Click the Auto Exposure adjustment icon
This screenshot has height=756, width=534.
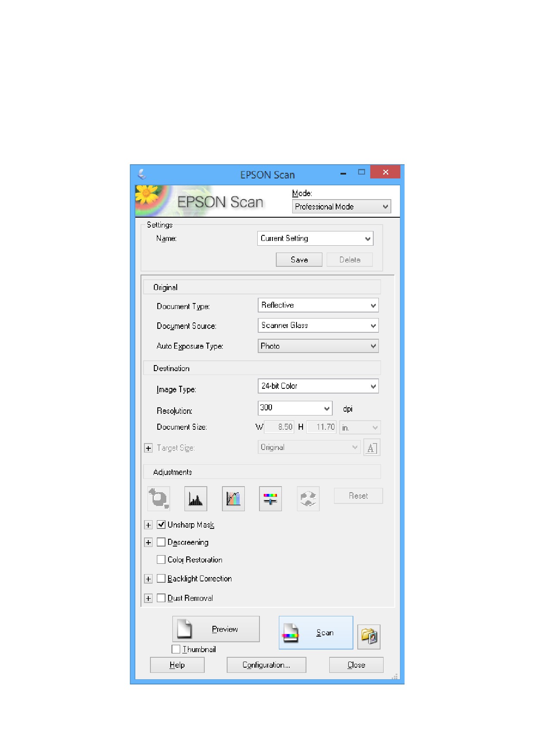(159, 499)
